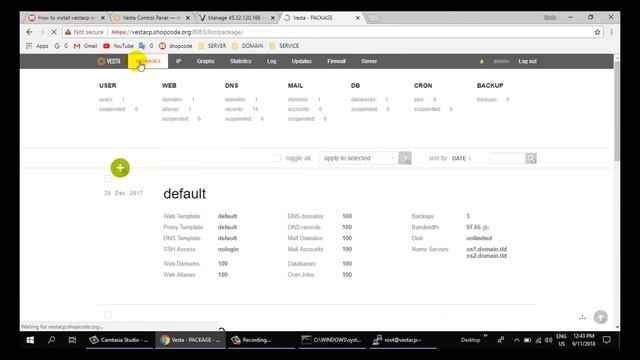Viewport: 640px width, 360px height.
Task: Click the Vesta logo in navigation bar
Action: click(x=109, y=61)
